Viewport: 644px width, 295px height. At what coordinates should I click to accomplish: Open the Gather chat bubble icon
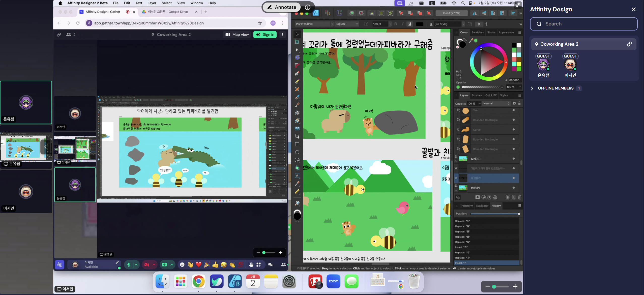[270, 265]
